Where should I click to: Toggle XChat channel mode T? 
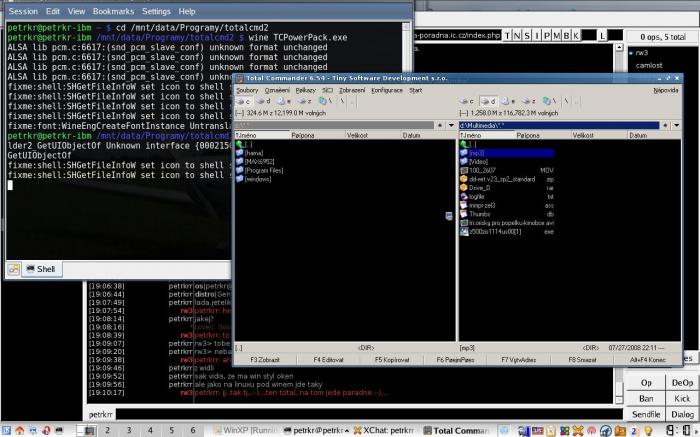click(x=507, y=36)
